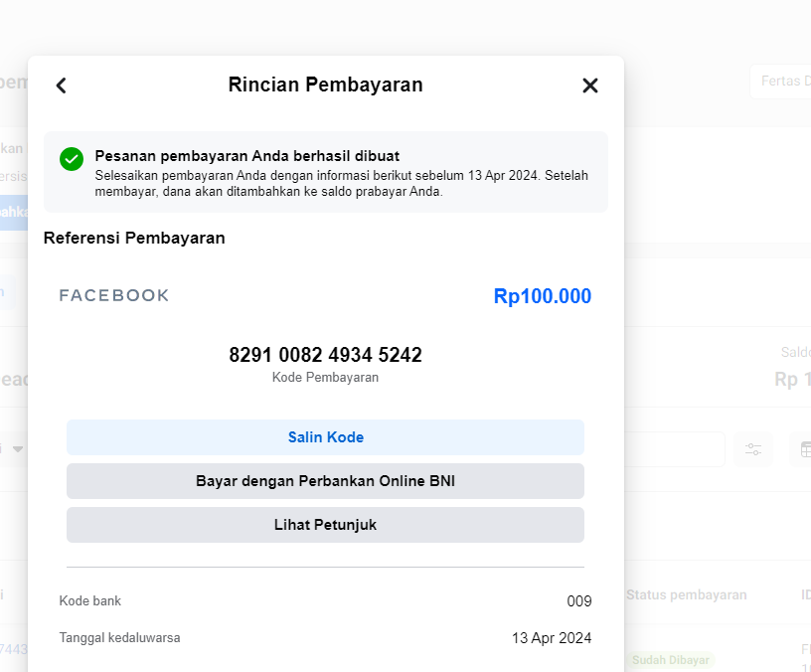Click the payment code 8291 0082 4934 5242
The width and height of the screenshot is (811, 672).
(x=325, y=355)
